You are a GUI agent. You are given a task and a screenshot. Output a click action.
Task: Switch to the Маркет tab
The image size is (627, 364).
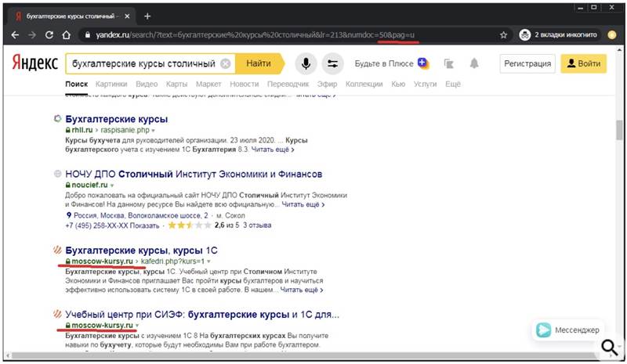point(208,85)
